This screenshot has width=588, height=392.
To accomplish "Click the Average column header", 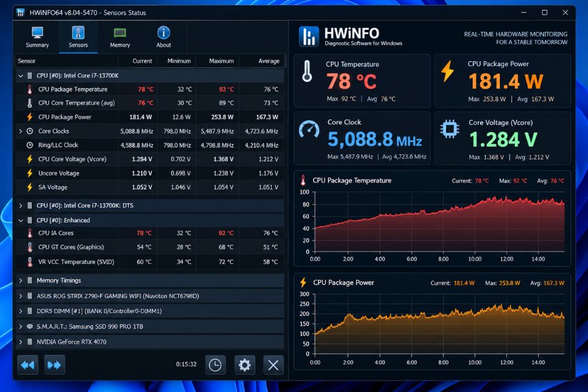I will 262,61.
